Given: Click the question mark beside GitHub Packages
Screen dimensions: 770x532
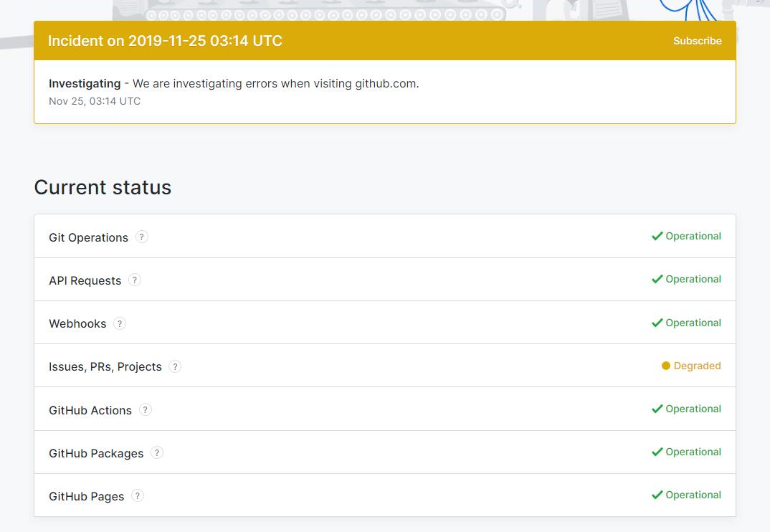Looking at the screenshot, I should [157, 452].
